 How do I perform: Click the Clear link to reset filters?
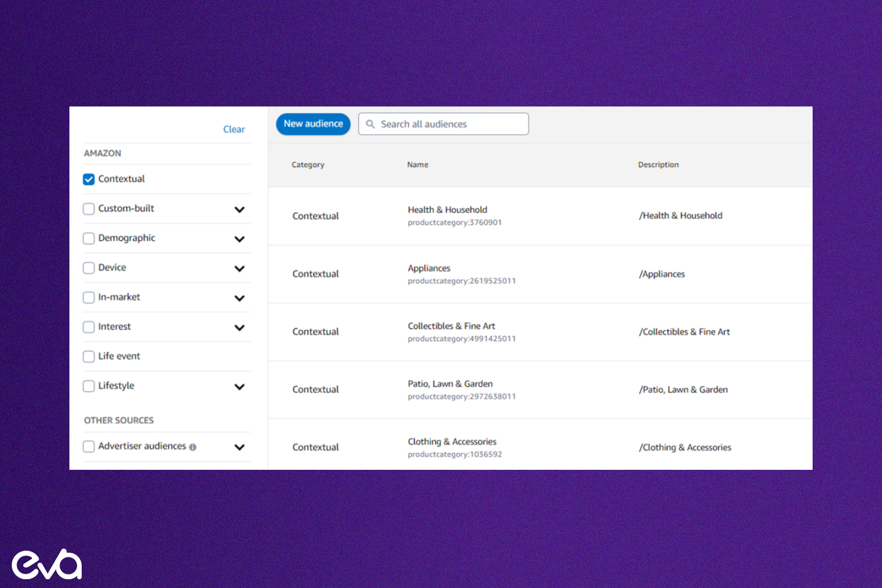coord(233,129)
